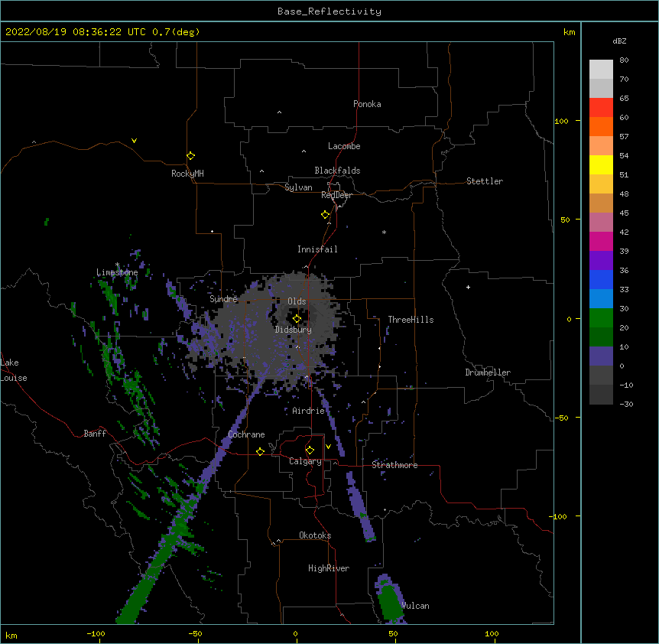Click the km unit label at top right
Screen dimensions: 659x644
point(570,32)
